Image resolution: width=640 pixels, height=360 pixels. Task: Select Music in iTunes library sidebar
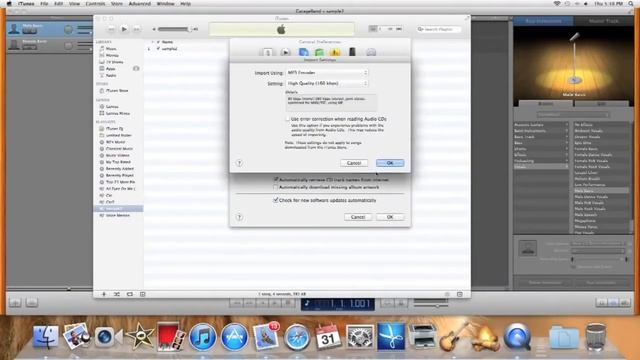click(x=111, y=49)
